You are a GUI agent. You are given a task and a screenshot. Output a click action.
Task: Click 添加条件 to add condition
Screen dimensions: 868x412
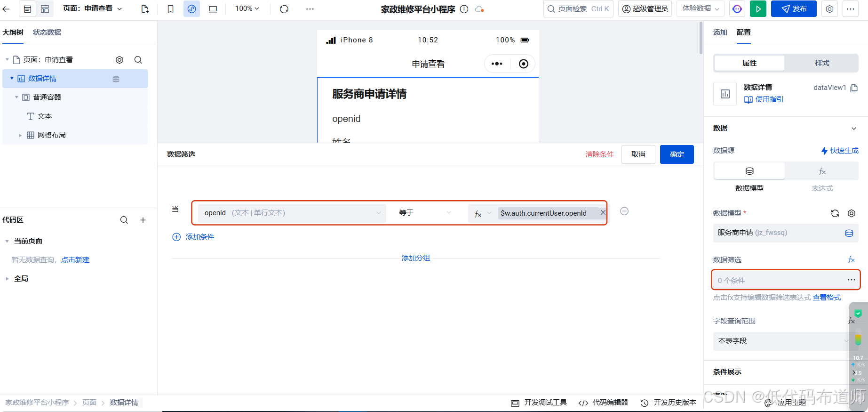[x=193, y=237]
